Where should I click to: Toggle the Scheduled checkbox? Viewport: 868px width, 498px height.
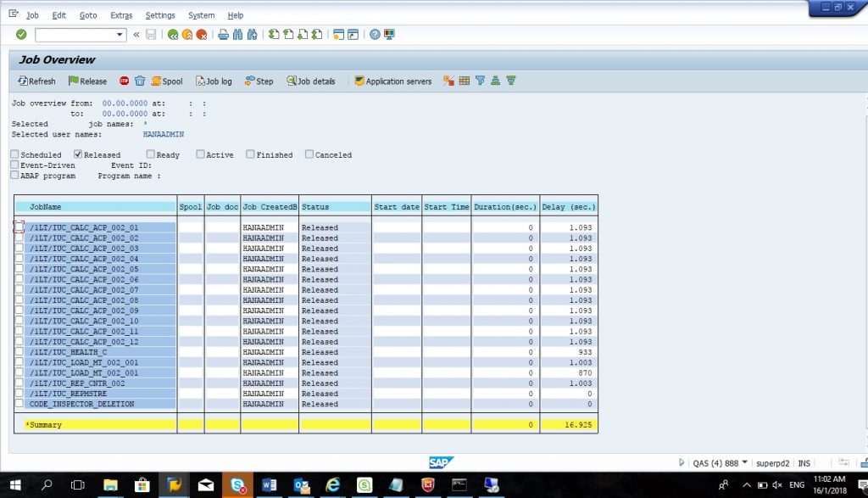point(14,154)
